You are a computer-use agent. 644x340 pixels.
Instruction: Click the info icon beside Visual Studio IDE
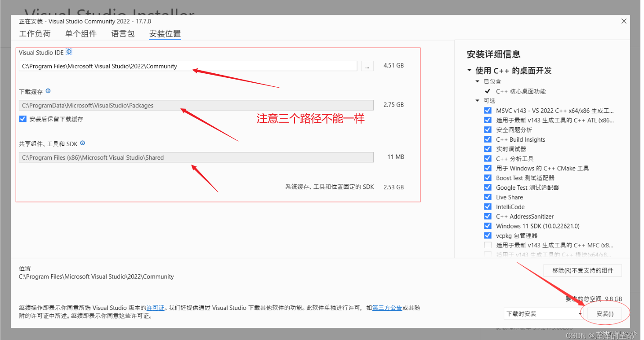pos(69,52)
